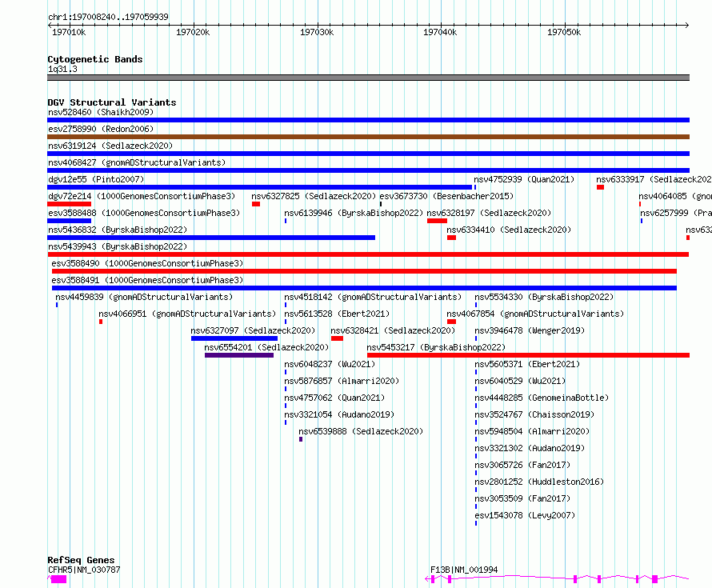Click nsv6328421 (Sedlazeck2020) red bar

(337, 338)
